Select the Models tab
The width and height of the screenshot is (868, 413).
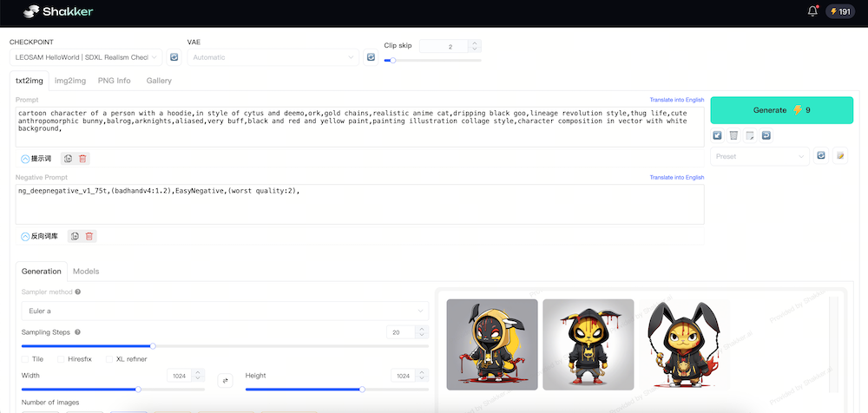click(x=86, y=272)
